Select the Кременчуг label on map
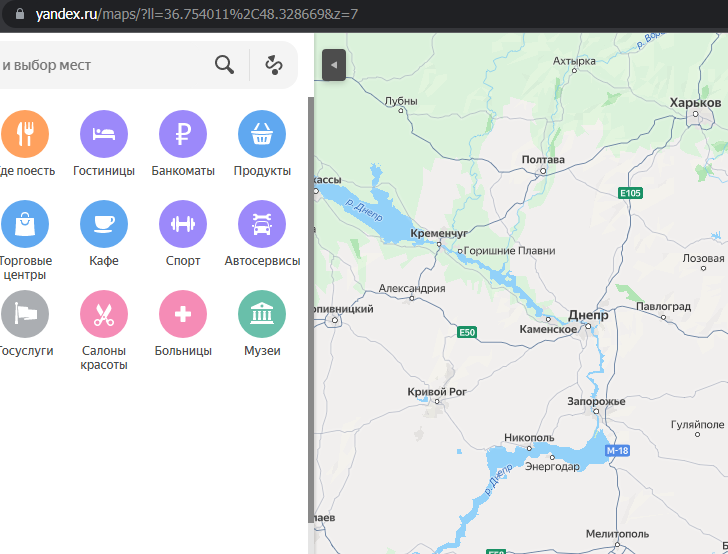Image resolution: width=728 pixels, height=554 pixels. pos(439,233)
